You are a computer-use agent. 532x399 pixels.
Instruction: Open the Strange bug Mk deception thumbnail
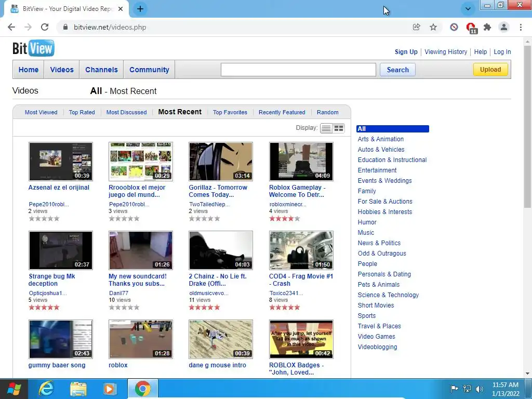(61, 250)
